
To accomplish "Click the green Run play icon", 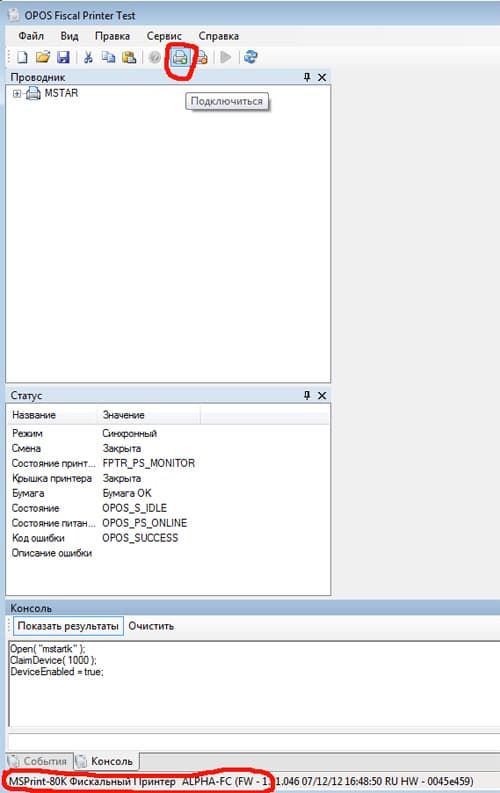I will (226, 57).
